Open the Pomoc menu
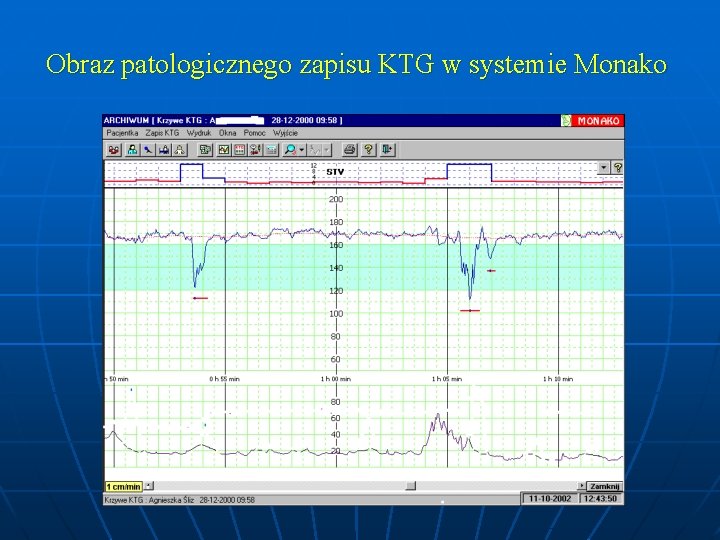Image resolution: width=720 pixels, height=540 pixels. click(x=254, y=133)
